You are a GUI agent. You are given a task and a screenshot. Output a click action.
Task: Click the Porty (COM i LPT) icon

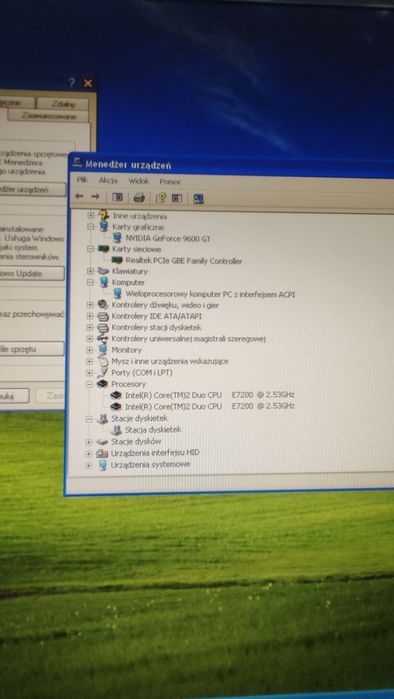click(x=103, y=372)
